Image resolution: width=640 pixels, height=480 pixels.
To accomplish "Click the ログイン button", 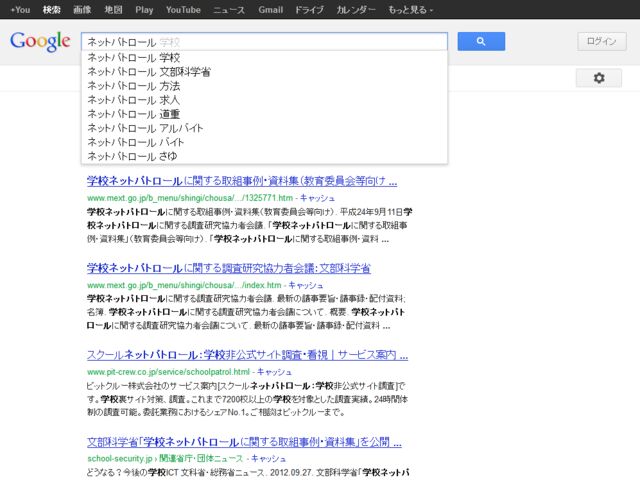I will [602, 41].
